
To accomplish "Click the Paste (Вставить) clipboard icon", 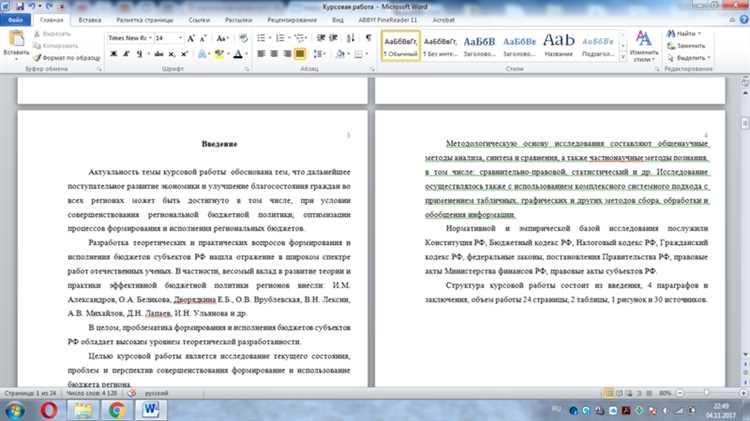I will pyautogui.click(x=16, y=40).
